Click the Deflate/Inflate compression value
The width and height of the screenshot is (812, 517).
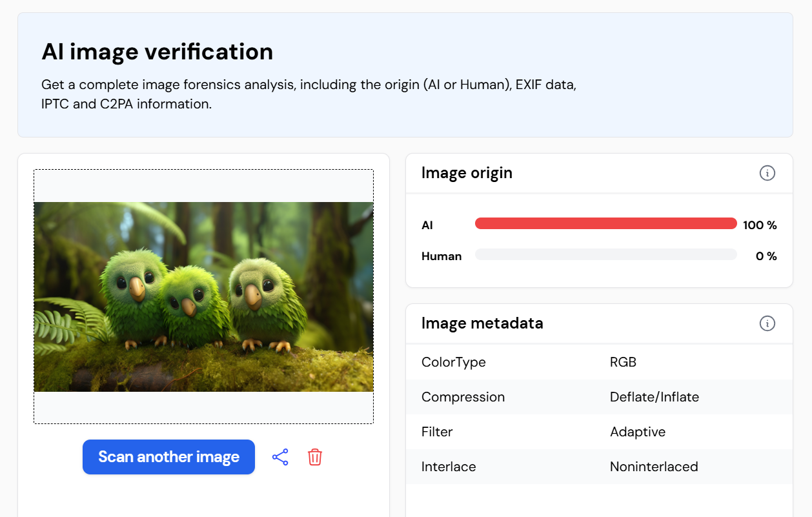pos(654,397)
